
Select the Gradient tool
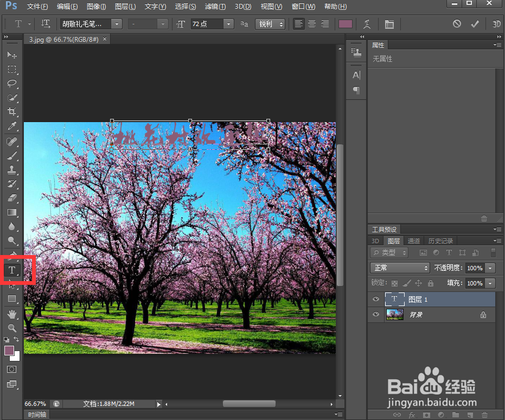(x=12, y=212)
